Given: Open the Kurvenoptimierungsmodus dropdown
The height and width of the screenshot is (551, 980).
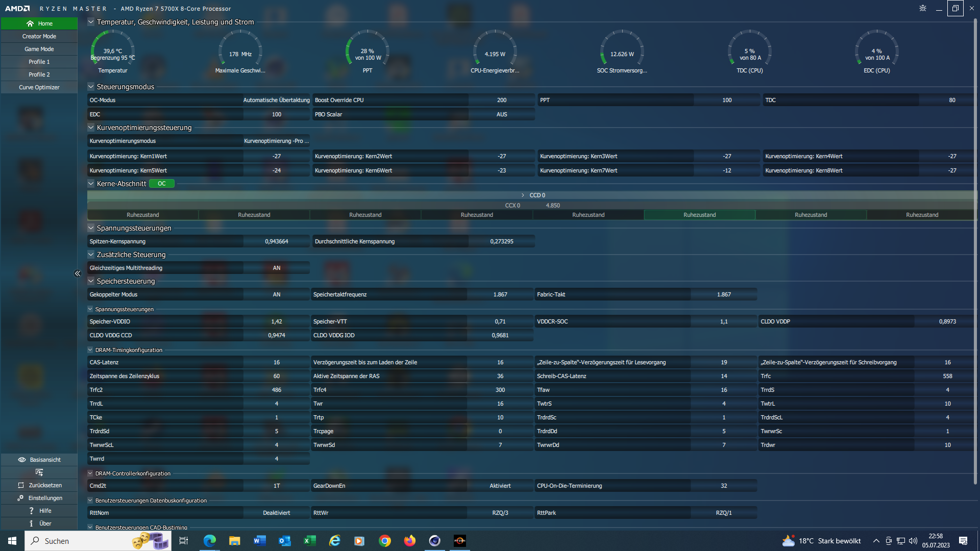Looking at the screenshot, I should point(276,141).
